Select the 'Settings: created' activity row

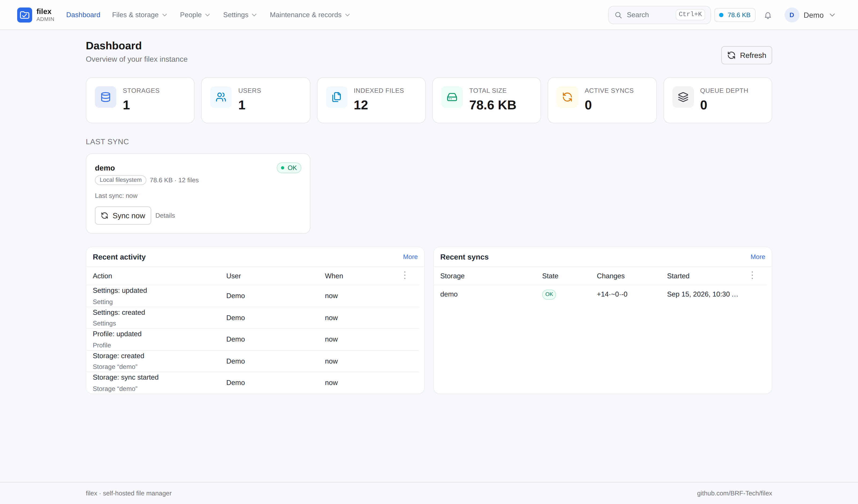(x=252, y=318)
